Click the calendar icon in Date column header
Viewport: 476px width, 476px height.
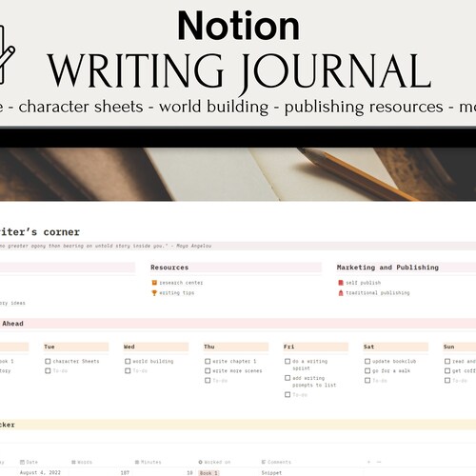pyautogui.click(x=22, y=462)
